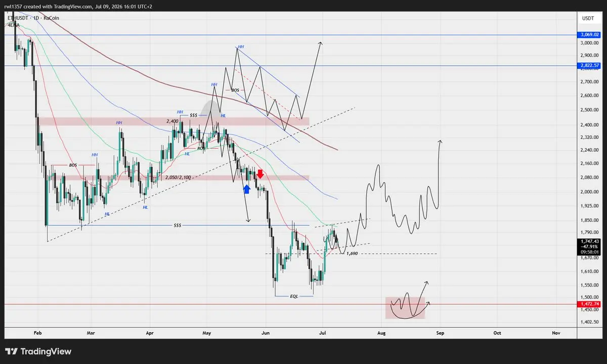Select the 2,400 zone annotation text
The width and height of the screenshot is (607, 364).
pyautogui.click(x=174, y=121)
